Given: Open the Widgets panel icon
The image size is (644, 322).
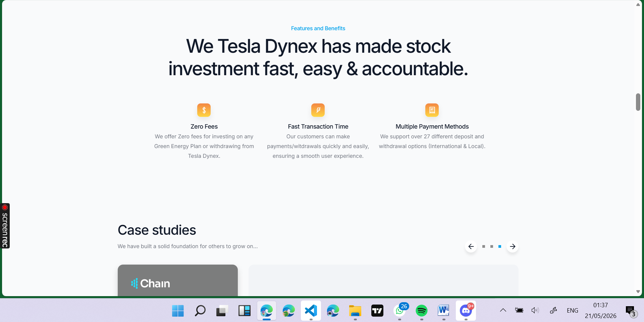Looking at the screenshot, I should (x=244, y=311).
